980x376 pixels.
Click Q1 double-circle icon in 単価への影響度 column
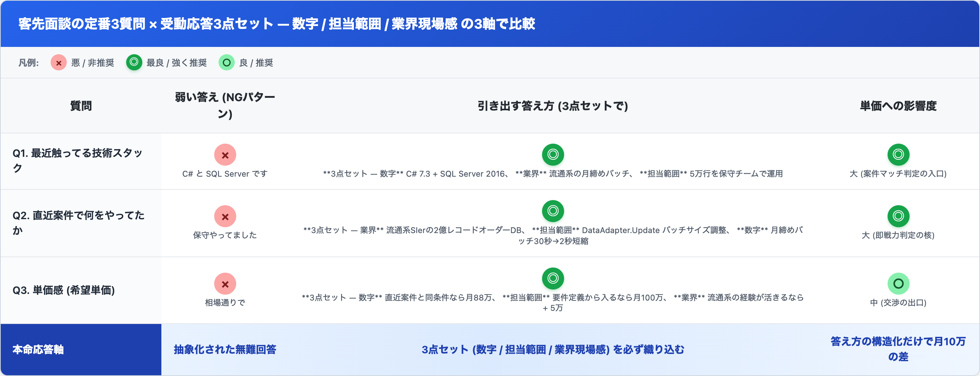tap(898, 154)
